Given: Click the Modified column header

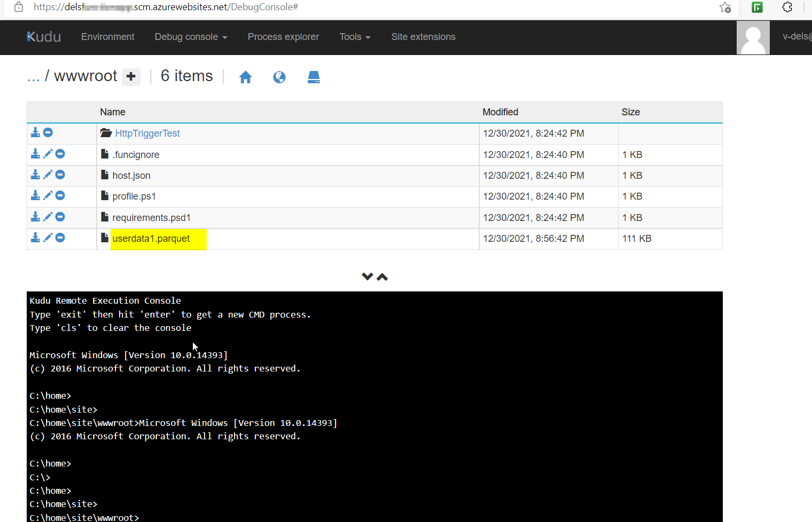Looking at the screenshot, I should pyautogui.click(x=501, y=112).
